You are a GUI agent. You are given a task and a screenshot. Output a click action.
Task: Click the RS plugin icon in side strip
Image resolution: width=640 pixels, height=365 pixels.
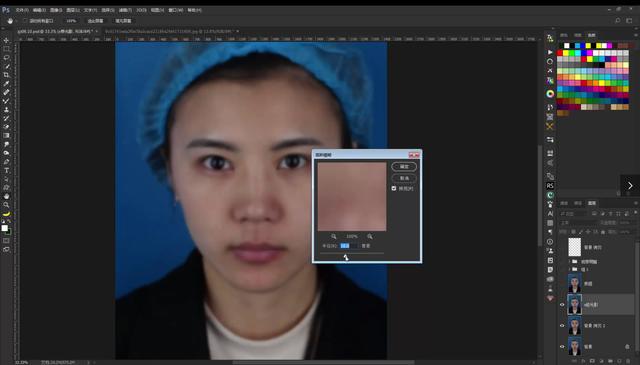pos(550,186)
